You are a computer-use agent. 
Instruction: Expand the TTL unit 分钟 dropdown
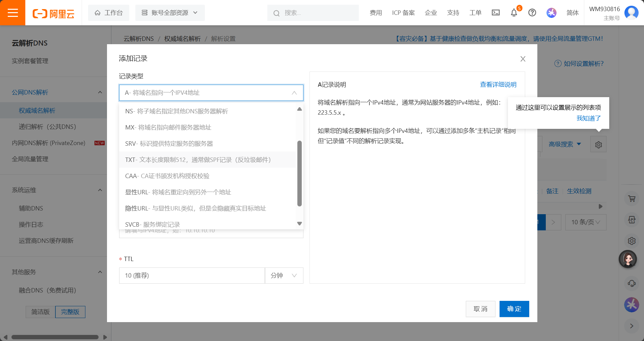pyautogui.click(x=284, y=276)
